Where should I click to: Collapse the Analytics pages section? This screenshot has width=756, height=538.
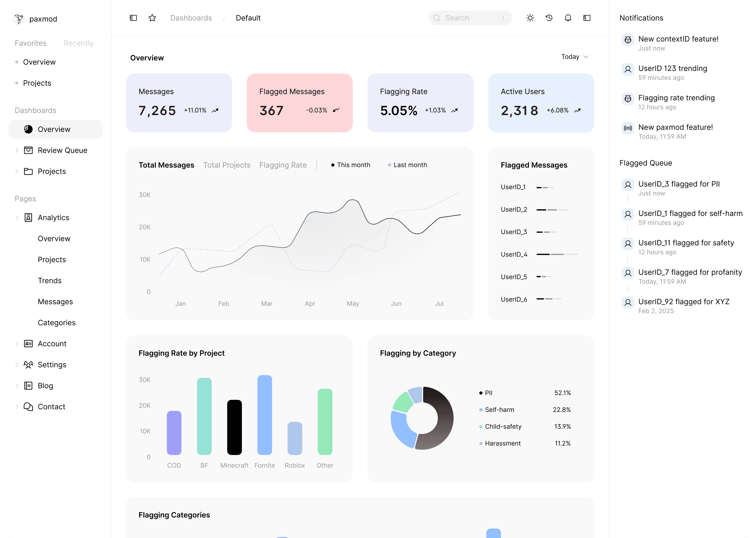pos(17,218)
